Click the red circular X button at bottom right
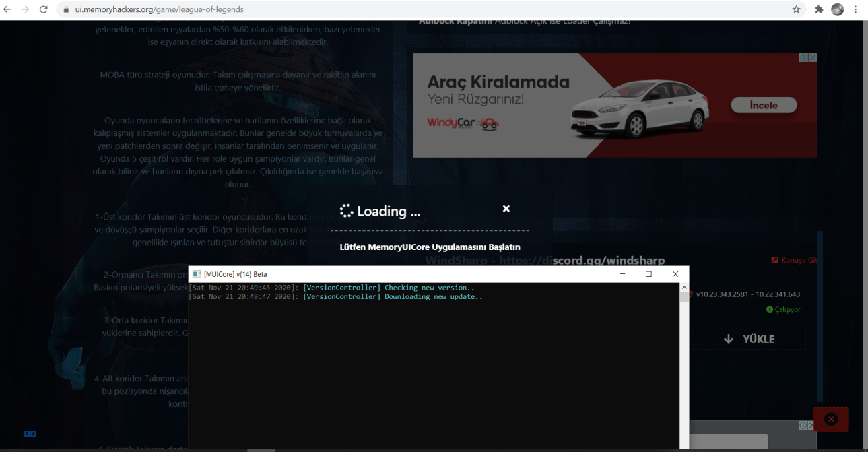This screenshot has width=868, height=452. click(x=831, y=419)
